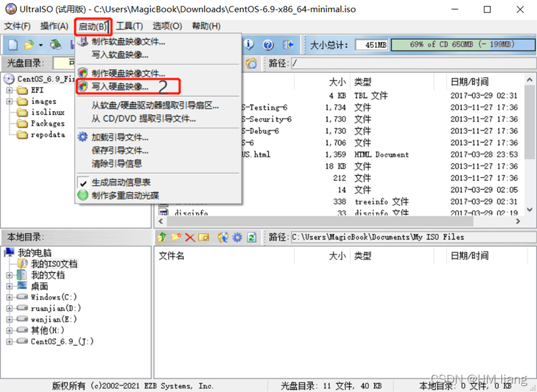Click the Exit door toolbar icon
This screenshot has height=392, width=537.
pyautogui.click(x=288, y=45)
